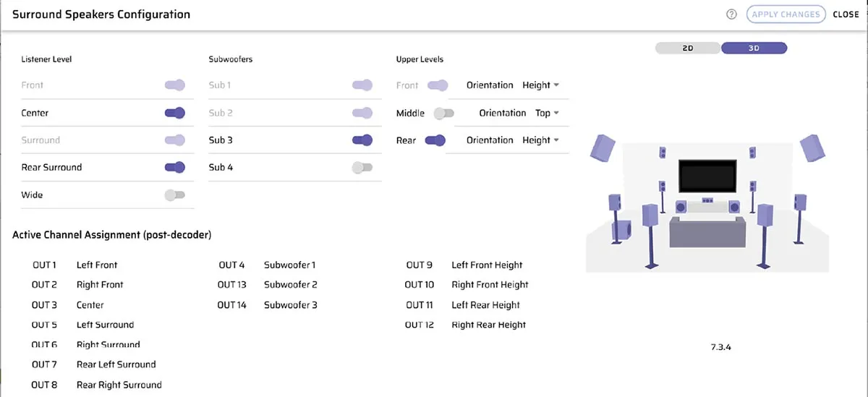
Task: Enable the Wide speakers switch
Action: pyautogui.click(x=175, y=195)
